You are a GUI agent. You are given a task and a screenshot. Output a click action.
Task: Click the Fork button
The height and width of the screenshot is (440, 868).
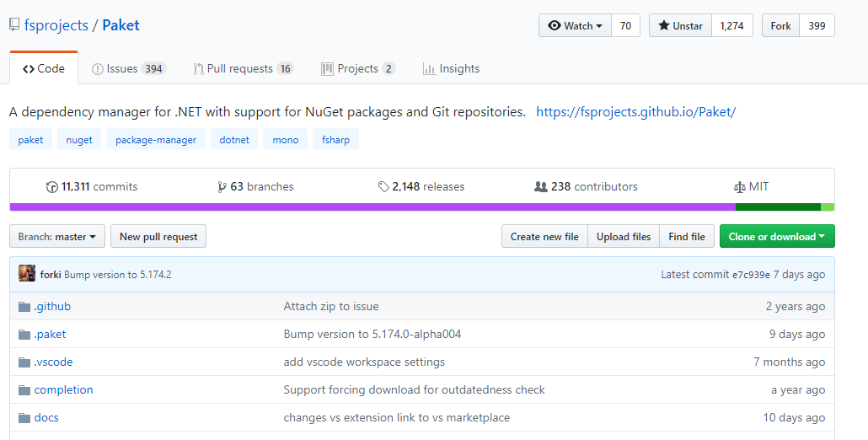780,25
